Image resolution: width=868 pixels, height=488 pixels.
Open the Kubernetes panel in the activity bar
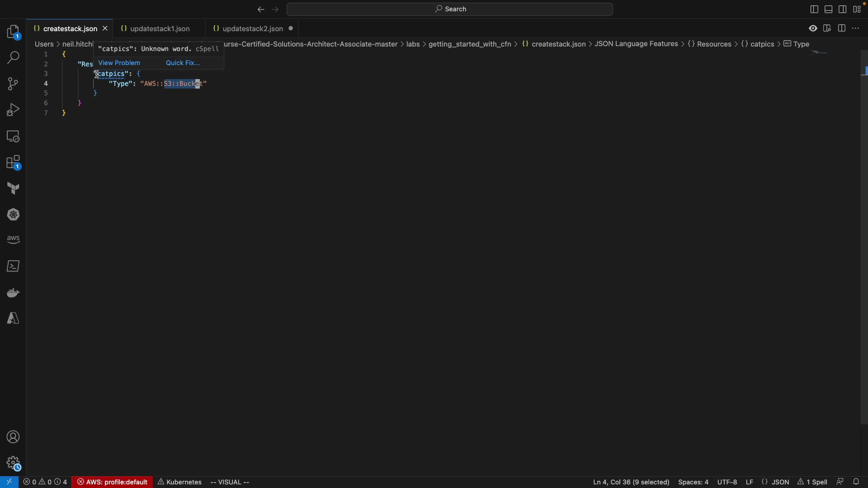13,215
